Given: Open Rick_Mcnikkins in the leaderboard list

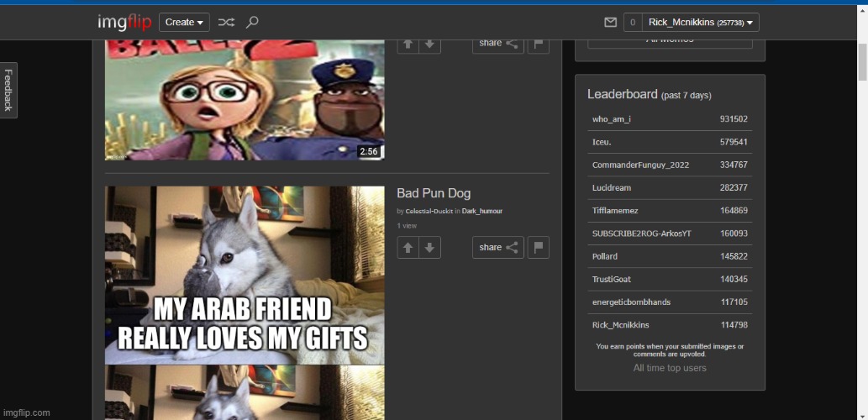Looking at the screenshot, I should coord(621,325).
